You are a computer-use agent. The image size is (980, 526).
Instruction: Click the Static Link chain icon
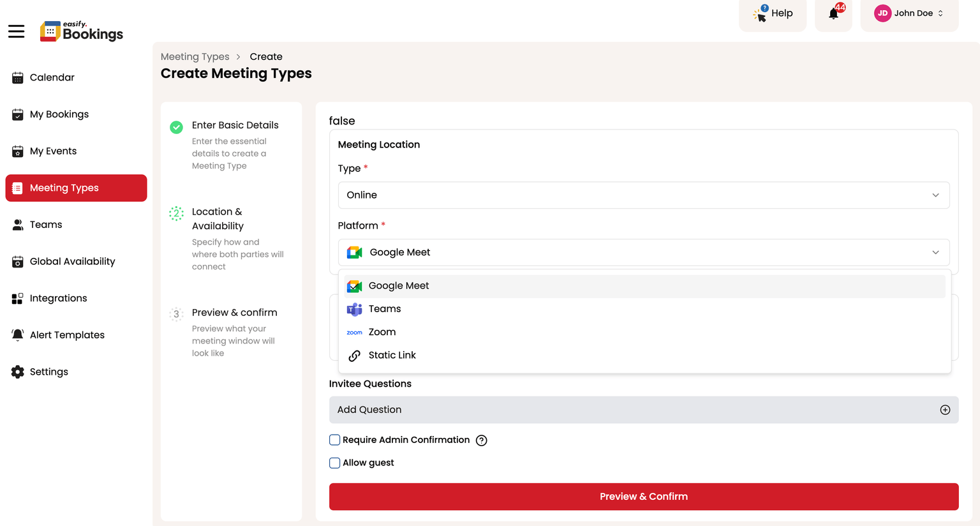tap(354, 356)
